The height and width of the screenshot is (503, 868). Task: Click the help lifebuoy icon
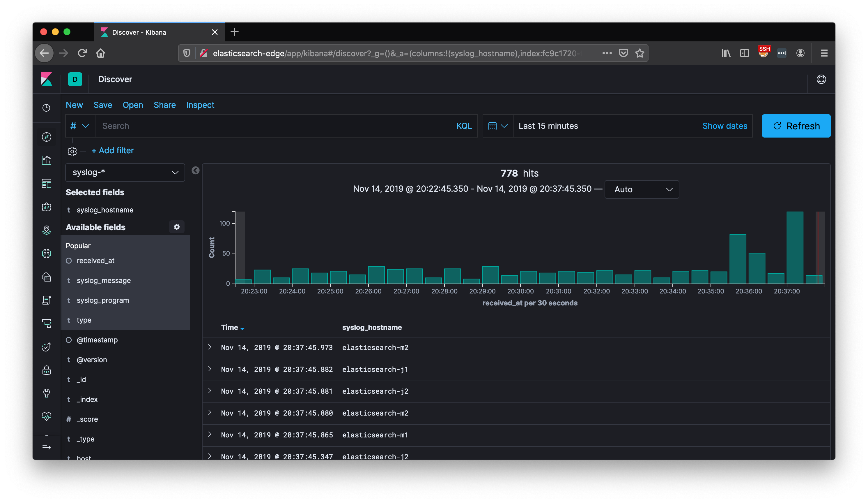tap(821, 80)
